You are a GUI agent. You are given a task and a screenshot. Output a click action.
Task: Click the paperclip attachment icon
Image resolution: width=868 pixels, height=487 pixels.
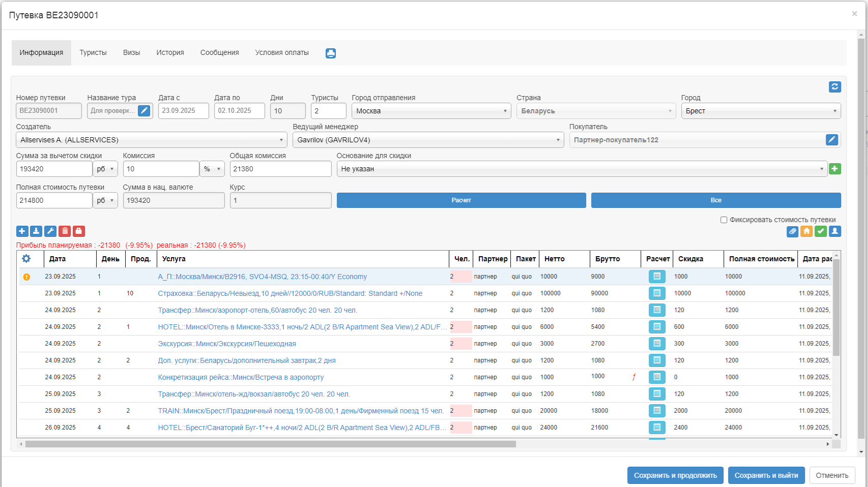tap(792, 231)
